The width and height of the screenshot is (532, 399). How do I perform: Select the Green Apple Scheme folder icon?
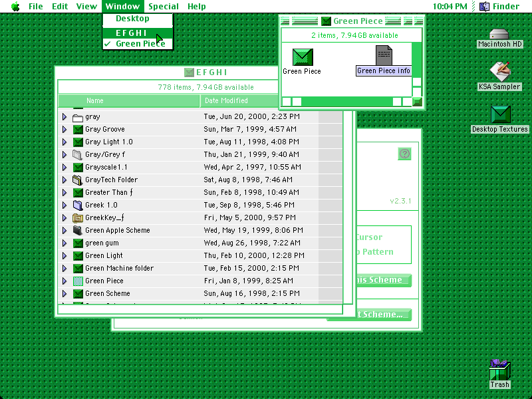78,230
